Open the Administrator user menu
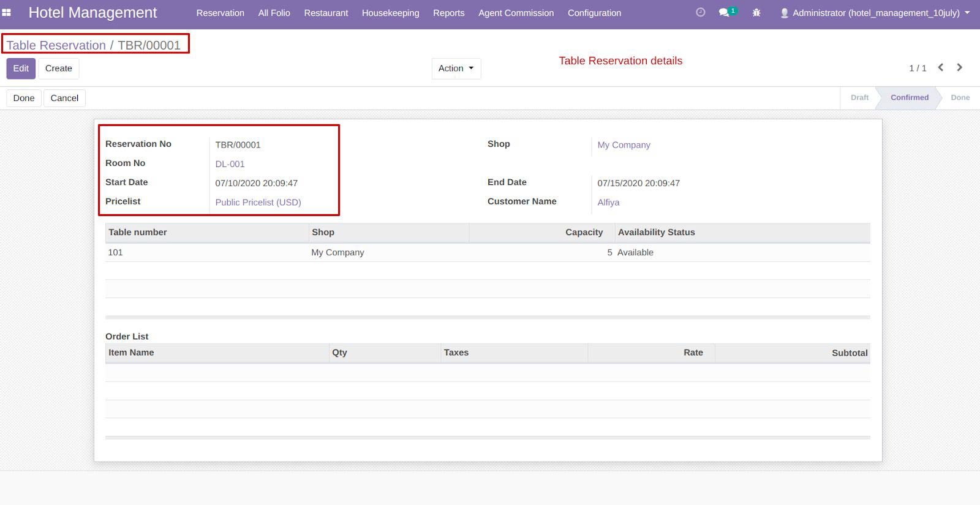 pos(875,13)
